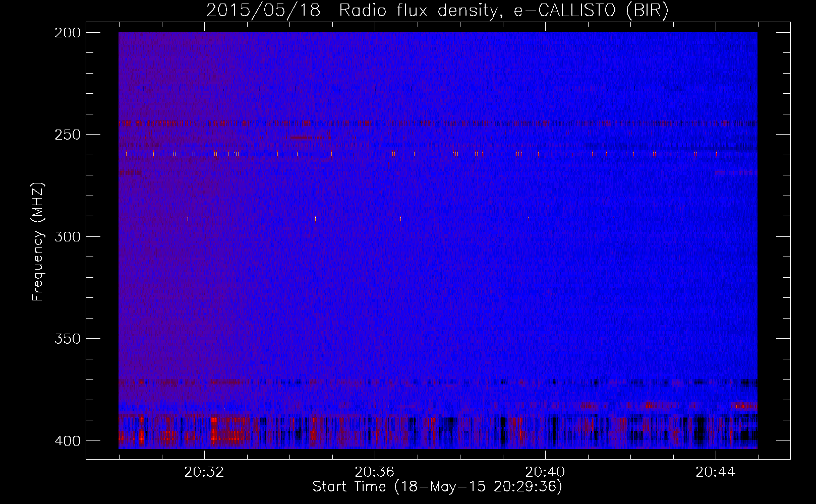Select the 'Frequency (MHZ)' axis label
This screenshot has width=816, height=504.
click(38, 241)
